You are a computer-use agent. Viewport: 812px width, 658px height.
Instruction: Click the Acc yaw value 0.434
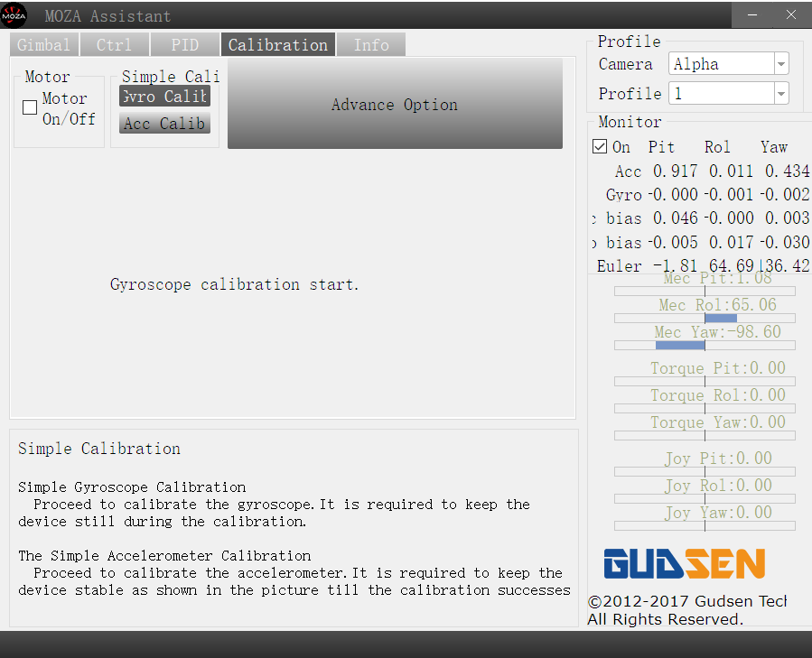(788, 171)
